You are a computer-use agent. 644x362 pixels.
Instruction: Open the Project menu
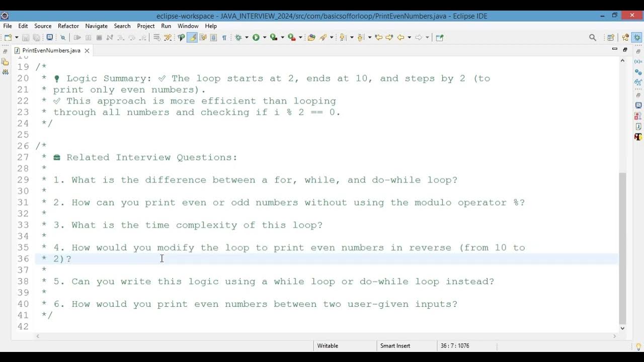tap(146, 26)
